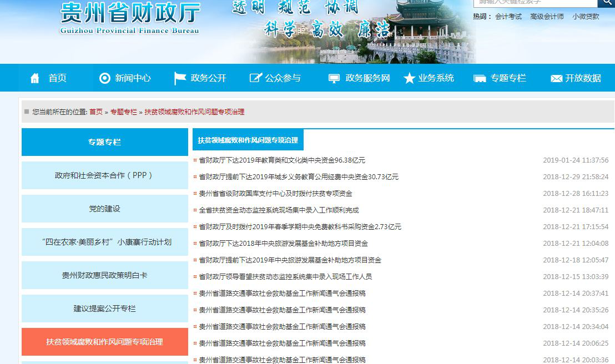
Task: Select 政府和社会资本合作（PPP） in sidebar
Action: click(x=104, y=175)
